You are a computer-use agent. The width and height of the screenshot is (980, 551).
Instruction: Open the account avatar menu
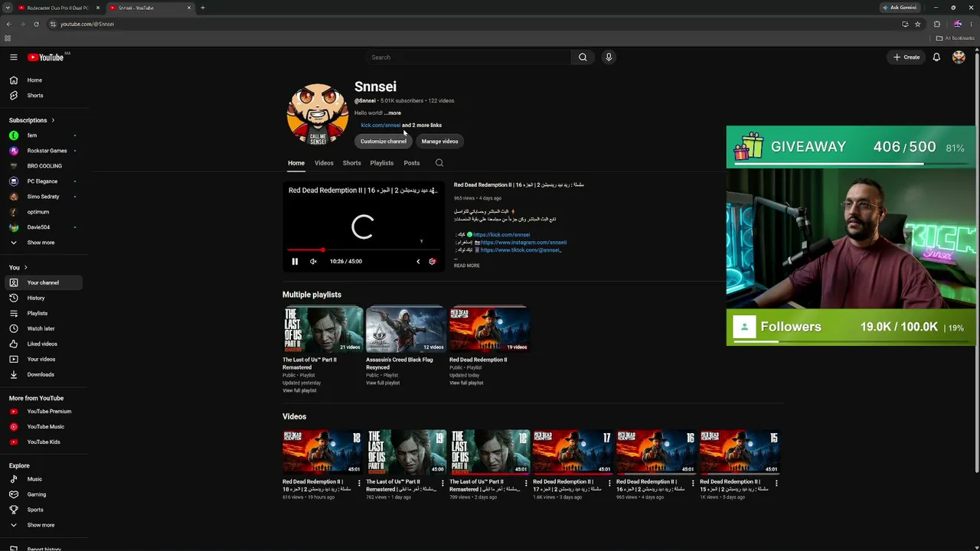959,57
